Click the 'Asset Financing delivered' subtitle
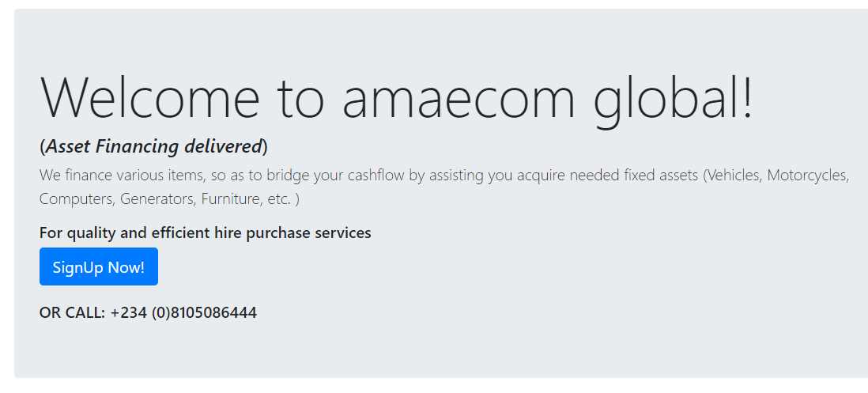Screen dimensions: 868x393 (154, 146)
